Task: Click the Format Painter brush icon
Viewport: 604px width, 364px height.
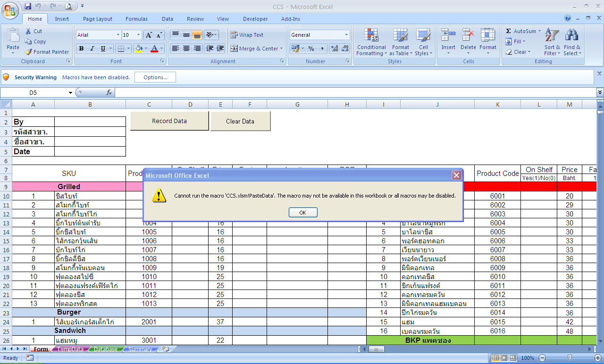Action: click(x=28, y=52)
